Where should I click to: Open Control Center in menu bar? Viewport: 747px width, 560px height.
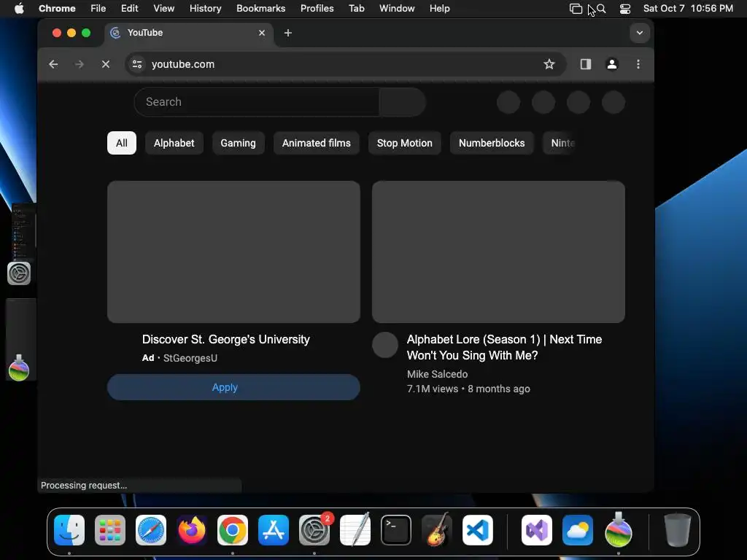625,9
